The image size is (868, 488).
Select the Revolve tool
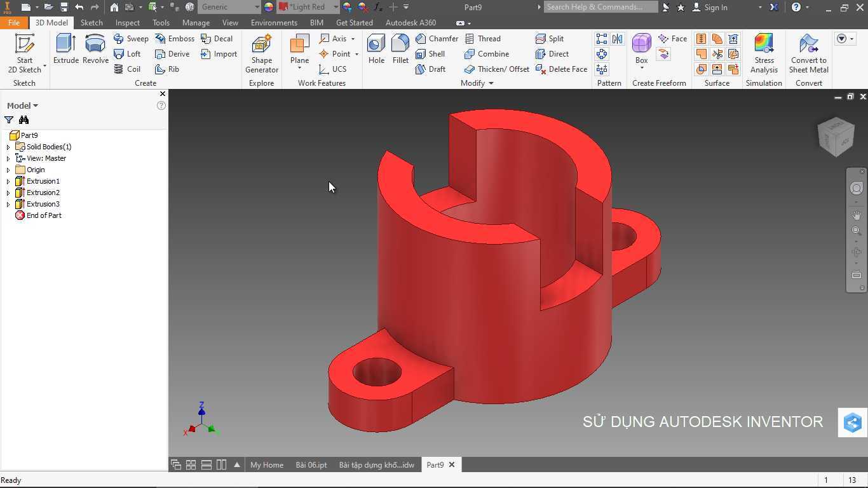(95, 50)
